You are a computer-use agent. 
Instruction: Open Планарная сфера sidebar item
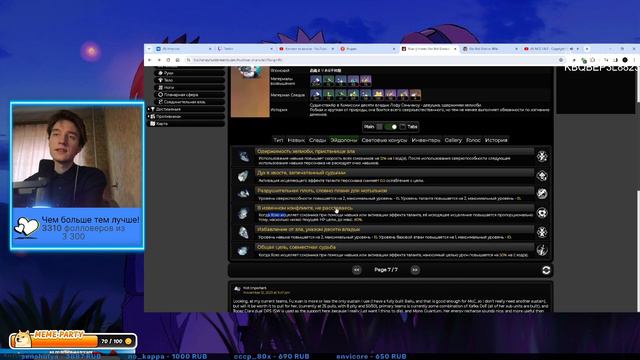click(190, 95)
